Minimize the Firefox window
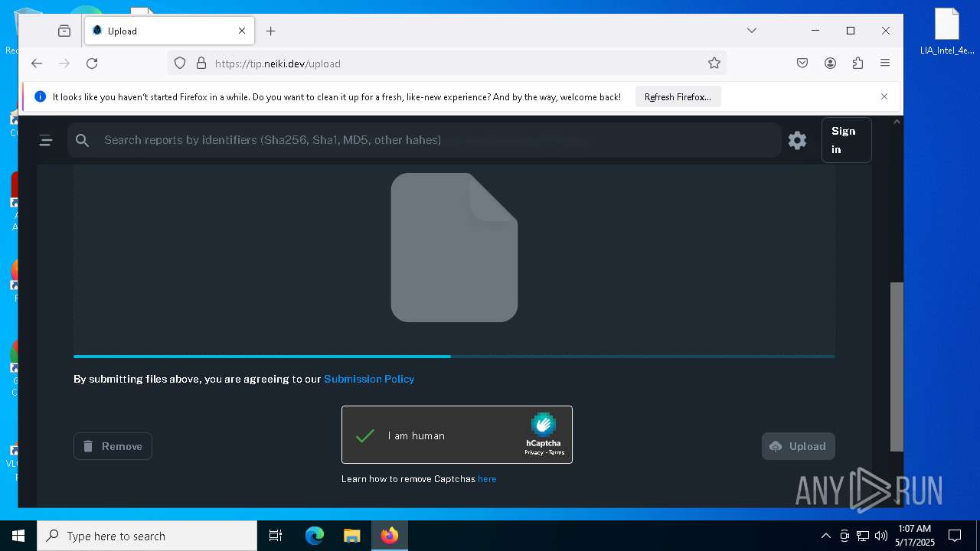The height and width of the screenshot is (551, 980). (815, 31)
